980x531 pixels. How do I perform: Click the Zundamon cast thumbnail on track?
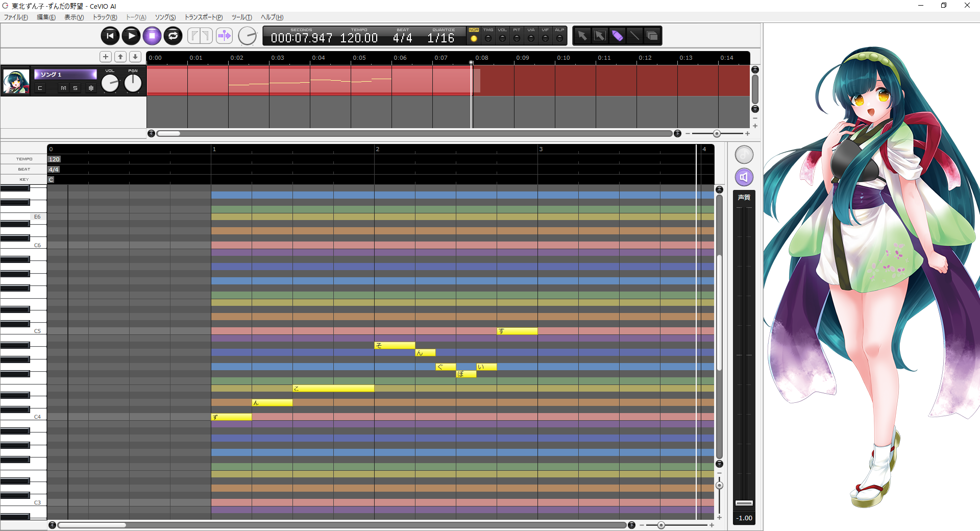(16, 82)
